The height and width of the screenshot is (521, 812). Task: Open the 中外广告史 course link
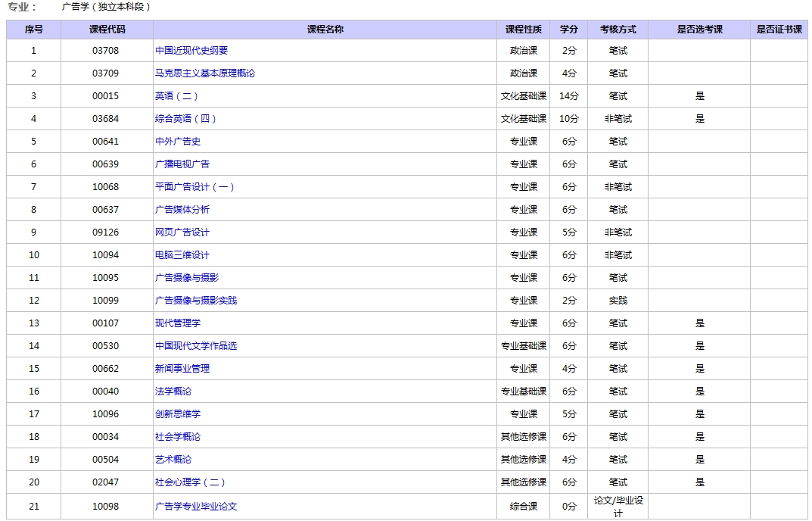point(178,142)
